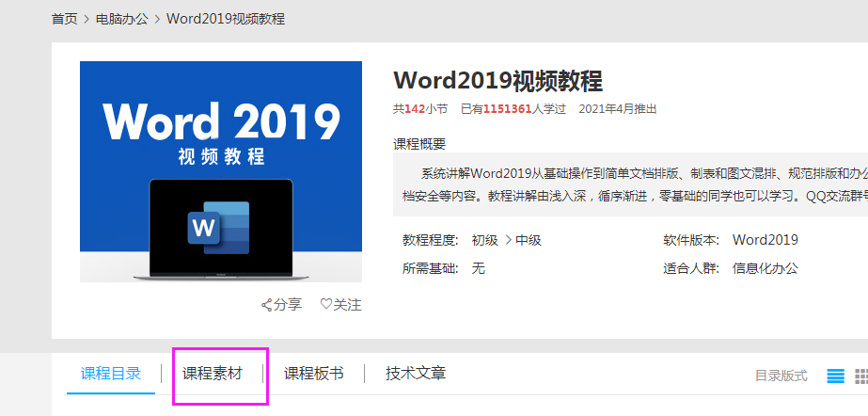The image size is (868, 416).
Task: Go to 首页 in the breadcrumb
Action: 64,19
